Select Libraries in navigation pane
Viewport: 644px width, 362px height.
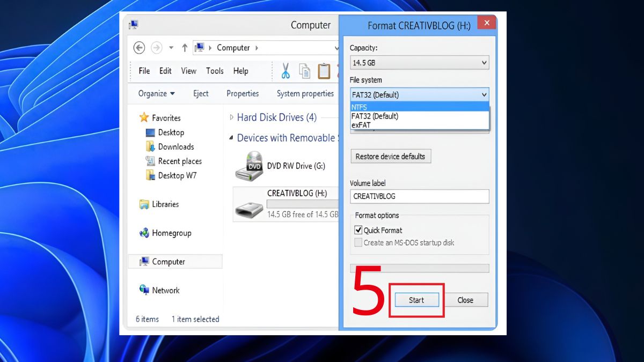pyautogui.click(x=165, y=204)
